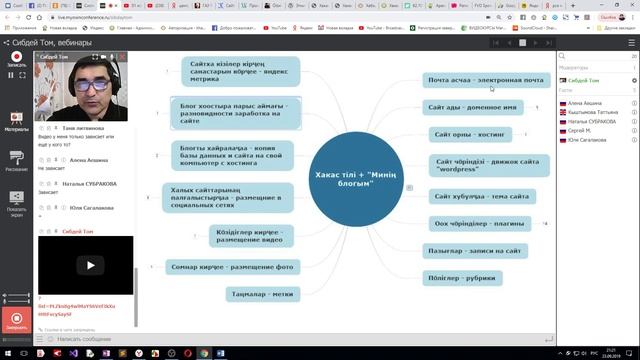Open info for participant Алена Ашанна

coord(634,103)
